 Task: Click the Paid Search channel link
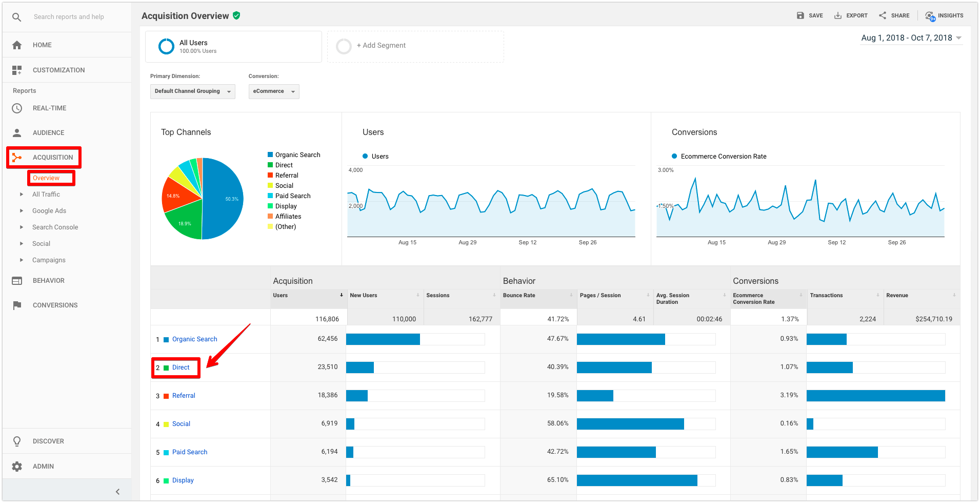point(190,452)
